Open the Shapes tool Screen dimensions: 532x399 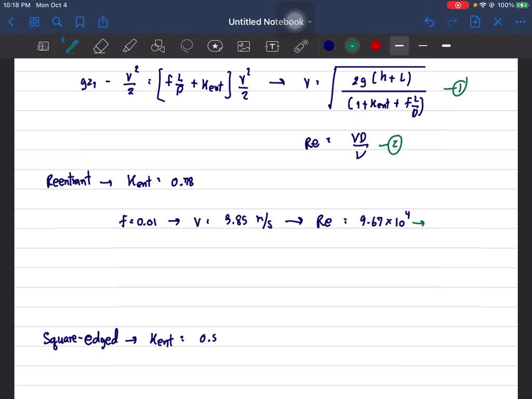[x=157, y=46]
